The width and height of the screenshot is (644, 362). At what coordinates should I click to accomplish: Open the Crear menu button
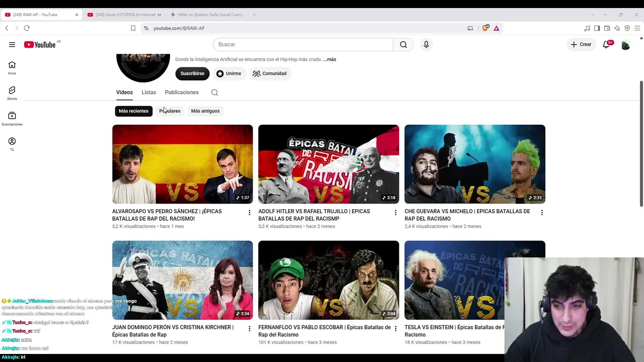(581, 45)
